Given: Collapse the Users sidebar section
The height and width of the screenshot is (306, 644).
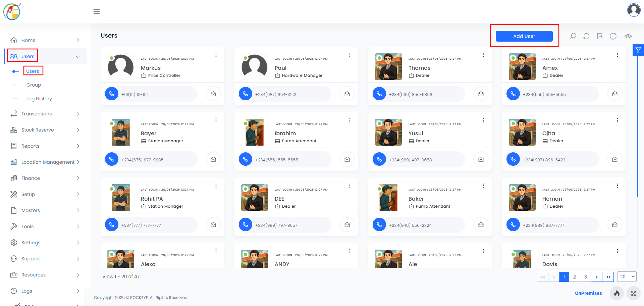Looking at the screenshot, I should (x=45, y=56).
